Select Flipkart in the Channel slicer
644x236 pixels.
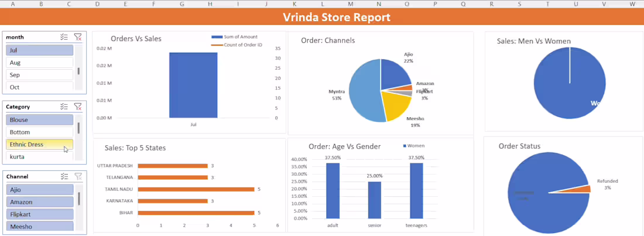(39, 214)
